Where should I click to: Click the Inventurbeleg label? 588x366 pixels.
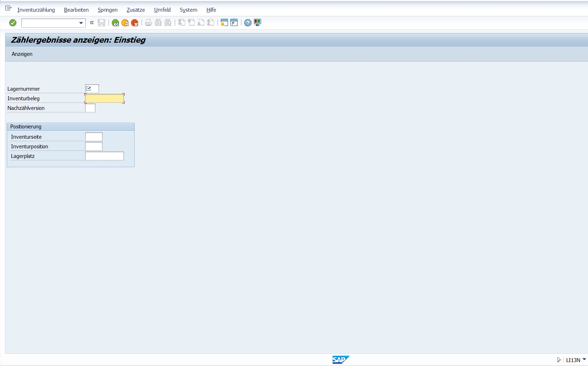pos(24,99)
